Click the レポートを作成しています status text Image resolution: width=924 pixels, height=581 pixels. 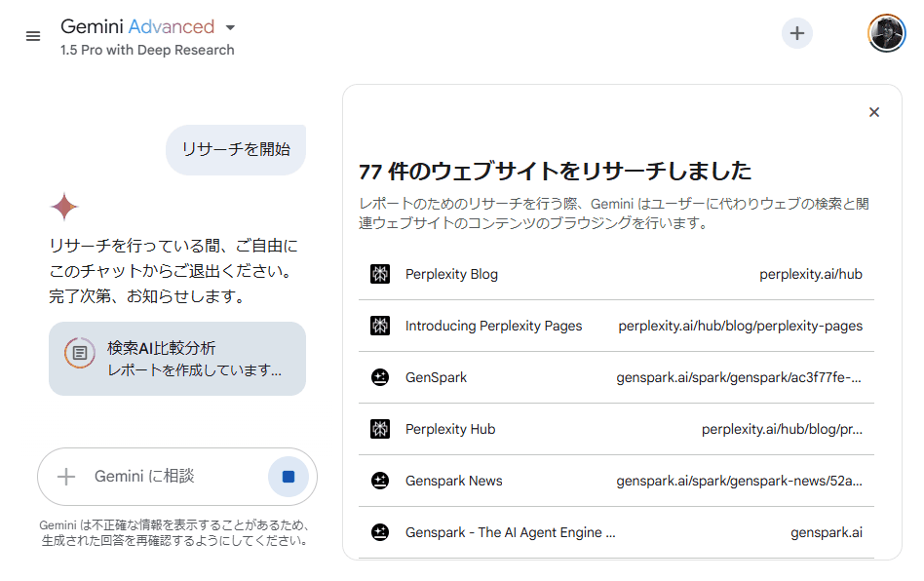195,370
